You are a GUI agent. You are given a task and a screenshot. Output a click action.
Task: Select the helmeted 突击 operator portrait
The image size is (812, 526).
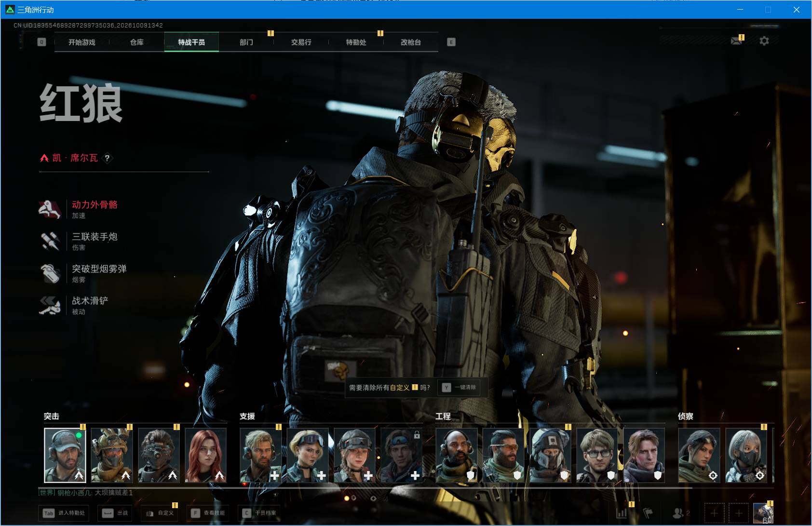click(112, 455)
